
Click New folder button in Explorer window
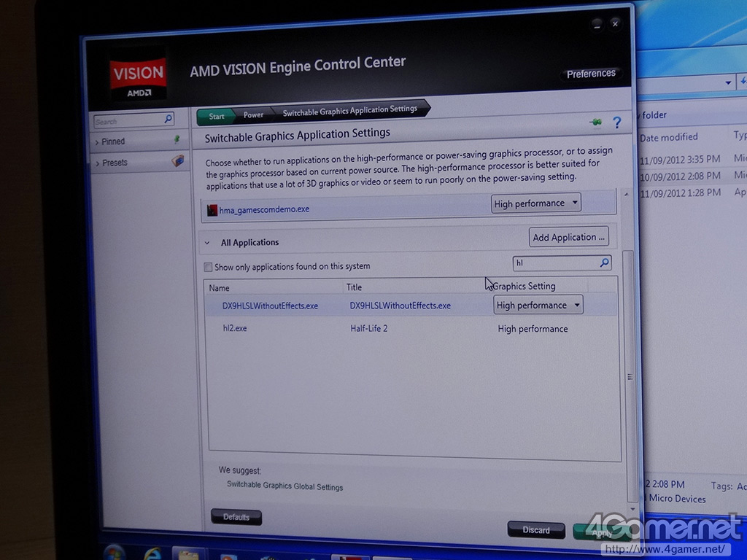coord(652,115)
